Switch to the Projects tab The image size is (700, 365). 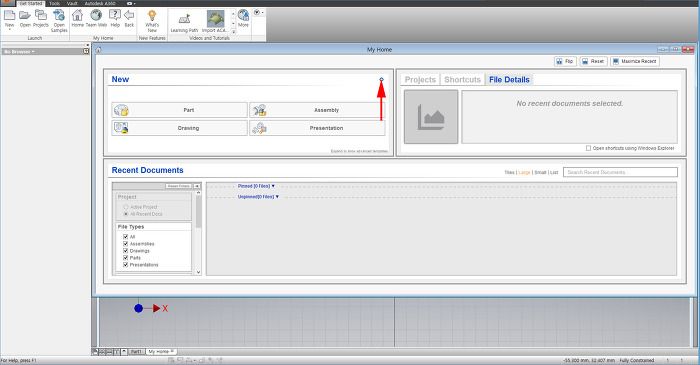420,79
